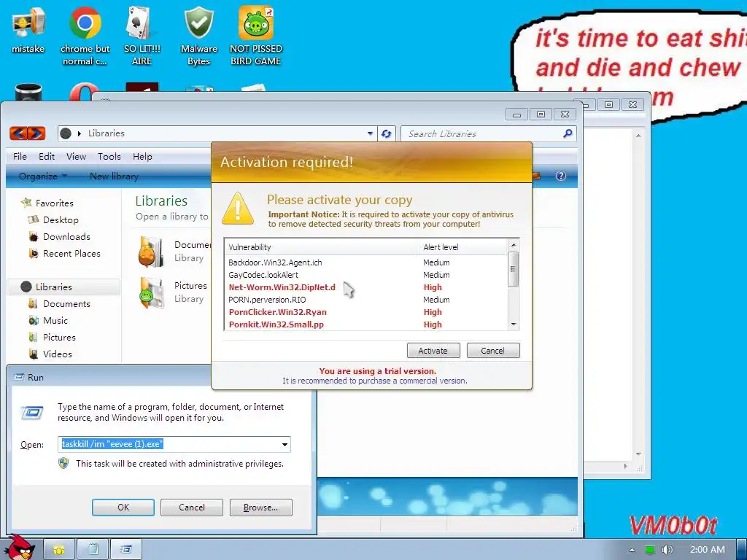This screenshot has width=747, height=560.
Task: Click the Alert level column header
Action: (463, 247)
